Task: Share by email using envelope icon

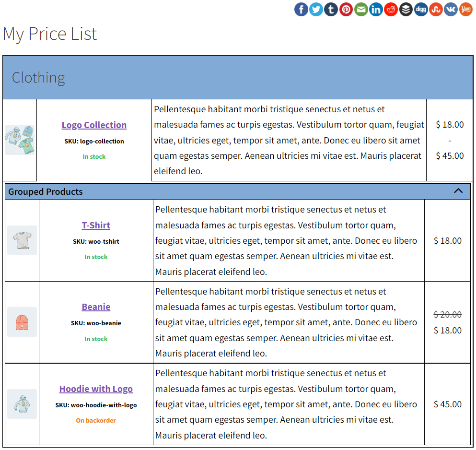Action: (361, 9)
